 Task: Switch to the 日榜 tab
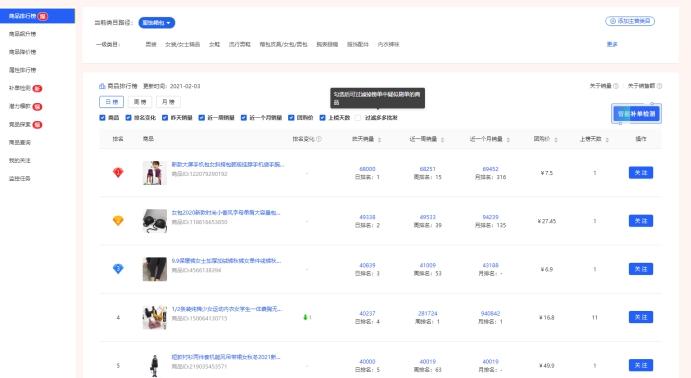point(111,102)
